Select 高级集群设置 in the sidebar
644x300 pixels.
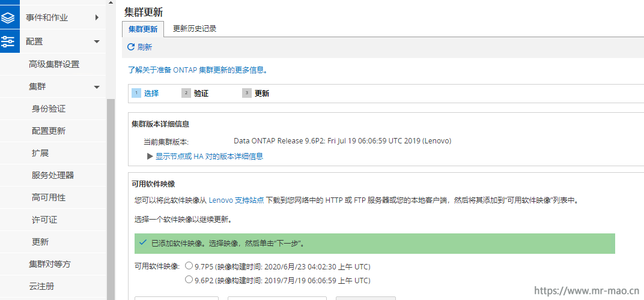[54, 64]
